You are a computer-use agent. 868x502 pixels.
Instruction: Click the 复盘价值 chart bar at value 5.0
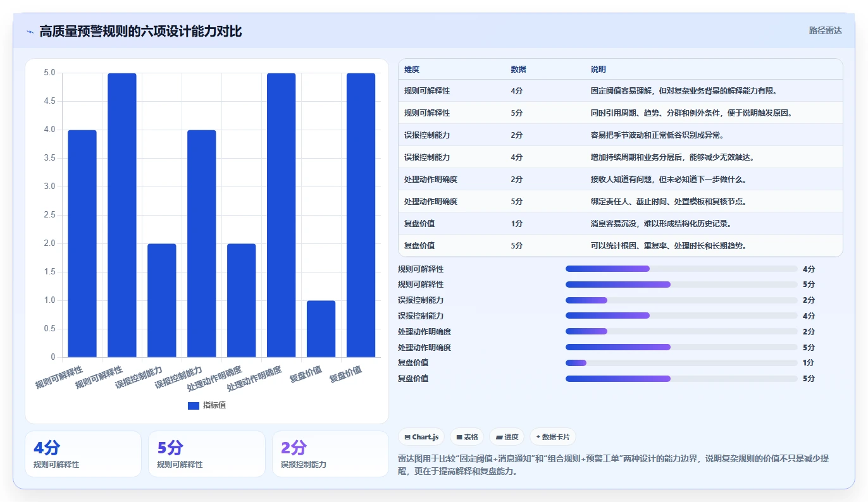[361, 215]
